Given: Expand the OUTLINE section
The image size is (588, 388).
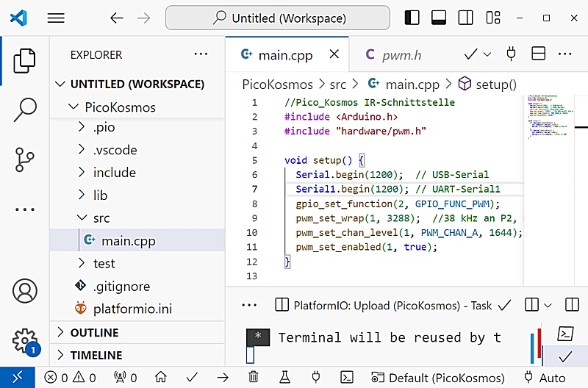Looking at the screenshot, I should (x=94, y=333).
